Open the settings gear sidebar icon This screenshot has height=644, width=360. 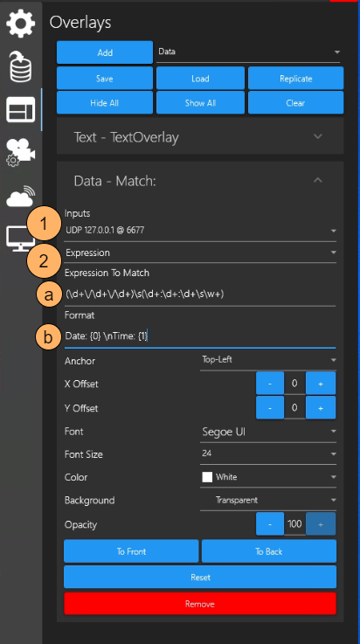point(20,24)
